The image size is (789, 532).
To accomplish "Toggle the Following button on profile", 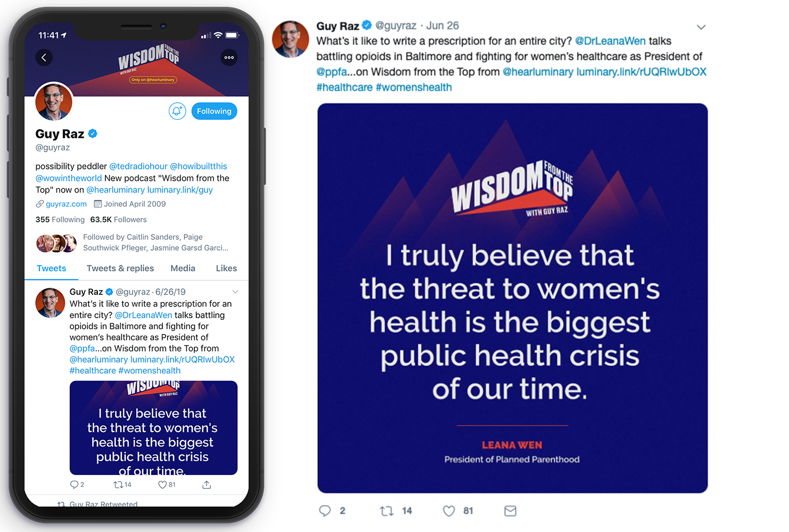I will click(x=214, y=111).
